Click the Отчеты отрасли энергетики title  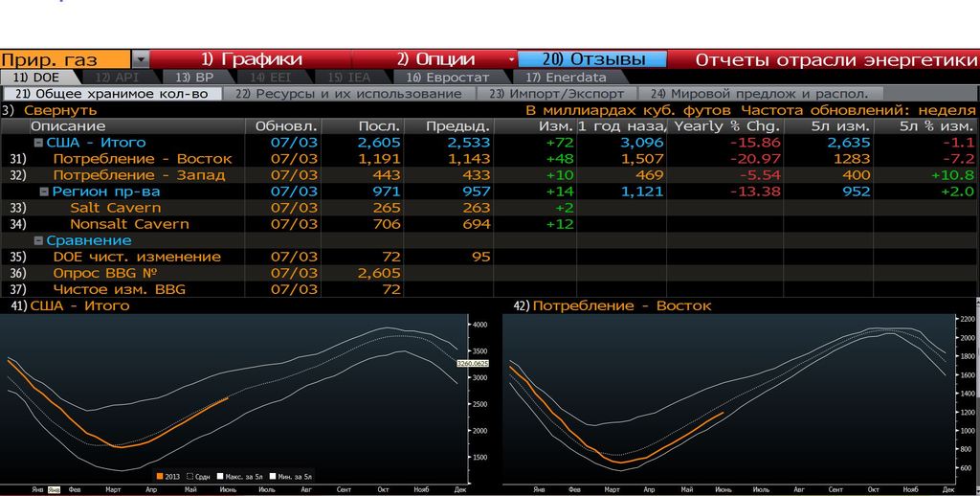click(x=836, y=59)
